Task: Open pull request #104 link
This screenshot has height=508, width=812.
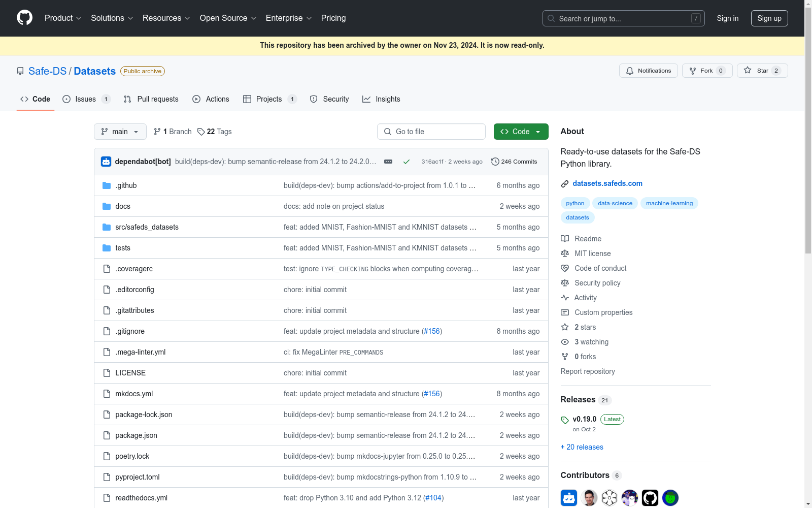Action: point(433,498)
